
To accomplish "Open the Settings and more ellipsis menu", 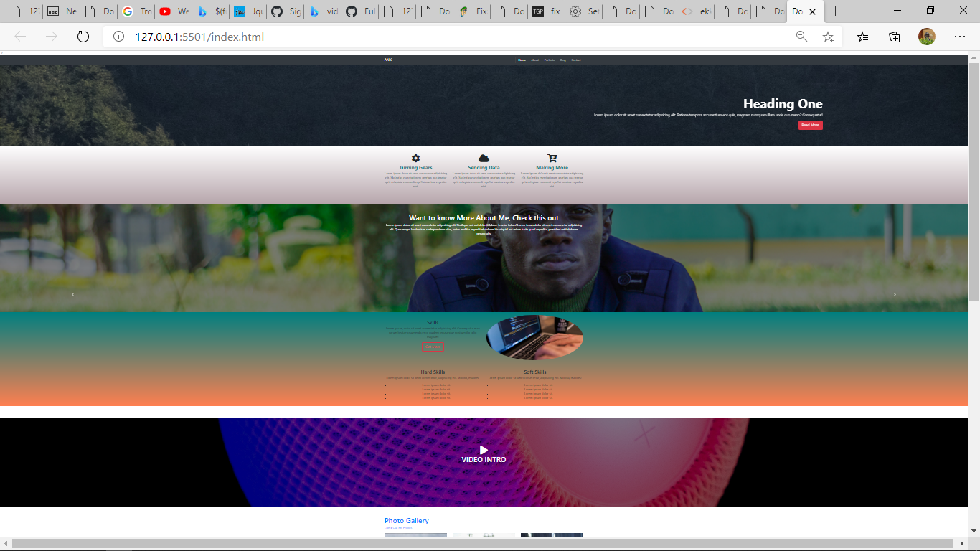I will [960, 37].
